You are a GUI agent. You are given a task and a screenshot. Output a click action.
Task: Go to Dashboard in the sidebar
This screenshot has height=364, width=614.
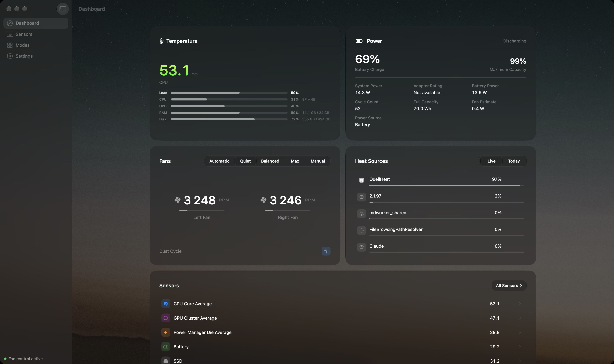[36, 23]
